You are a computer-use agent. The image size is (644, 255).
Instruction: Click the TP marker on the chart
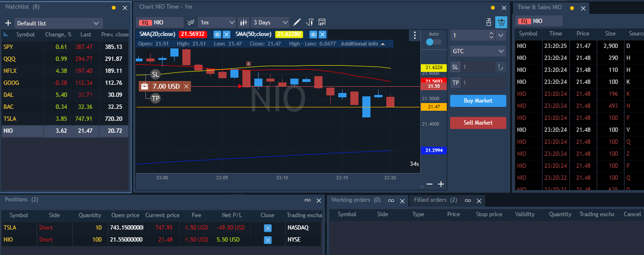pos(155,98)
